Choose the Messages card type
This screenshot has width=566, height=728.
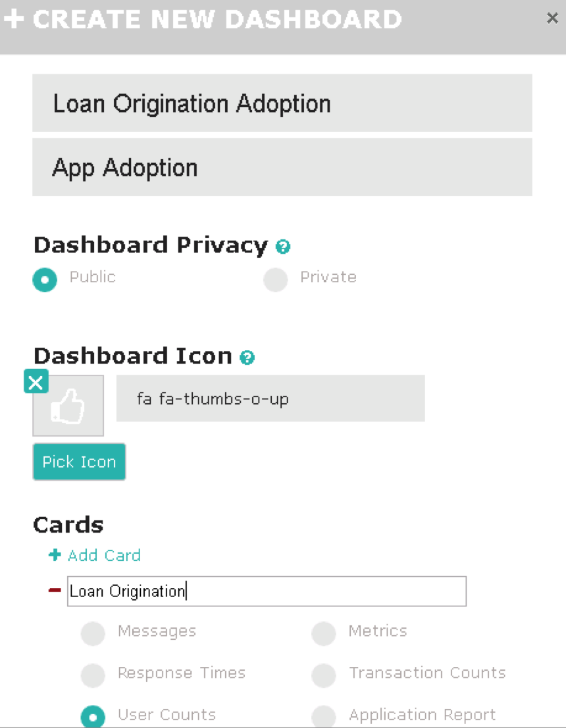click(x=93, y=633)
